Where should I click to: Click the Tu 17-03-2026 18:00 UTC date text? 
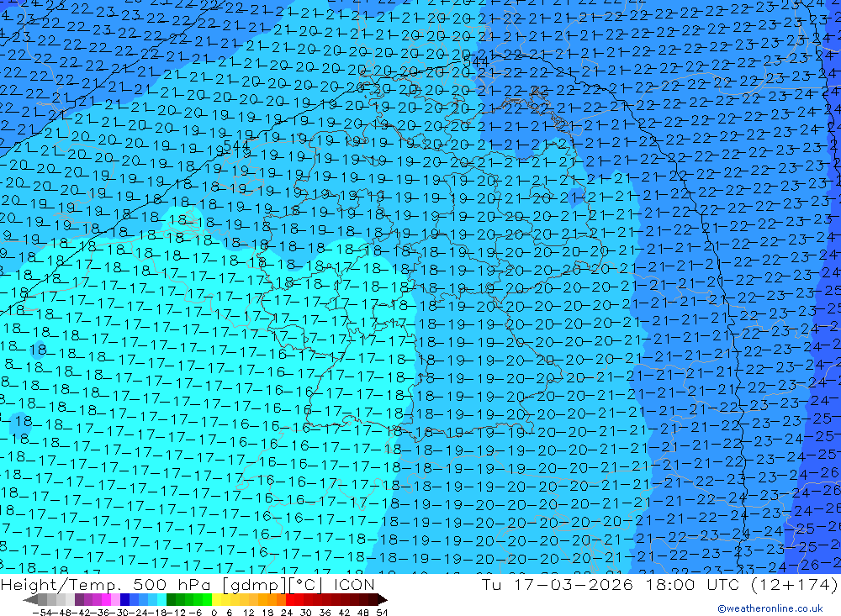pyautogui.click(x=611, y=584)
